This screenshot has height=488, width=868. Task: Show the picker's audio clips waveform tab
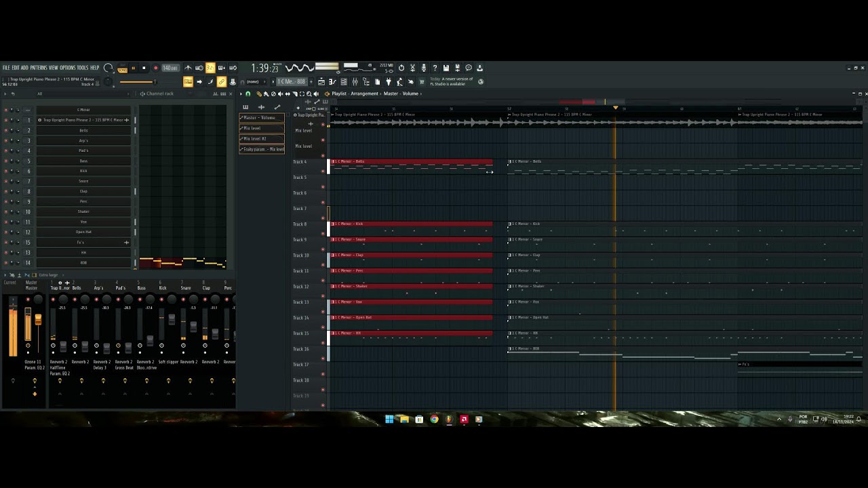click(x=261, y=107)
